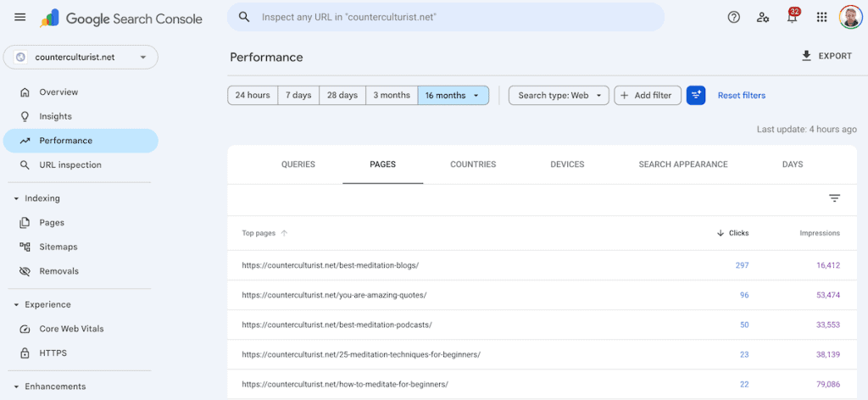Screen dimensions: 868x400
Task: Switch to the Pages tab in table
Action: point(383,164)
